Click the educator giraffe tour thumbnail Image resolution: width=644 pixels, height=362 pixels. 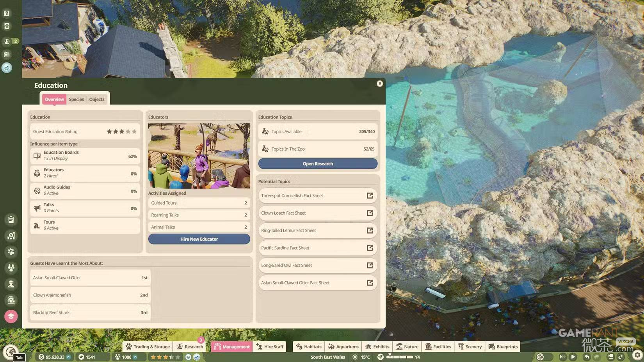tap(199, 156)
